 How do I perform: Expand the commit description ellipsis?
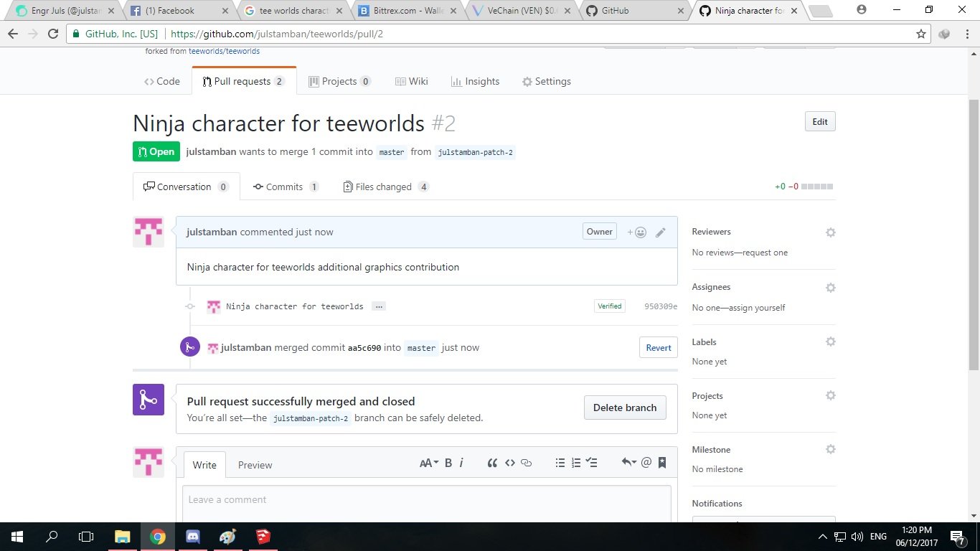point(379,306)
